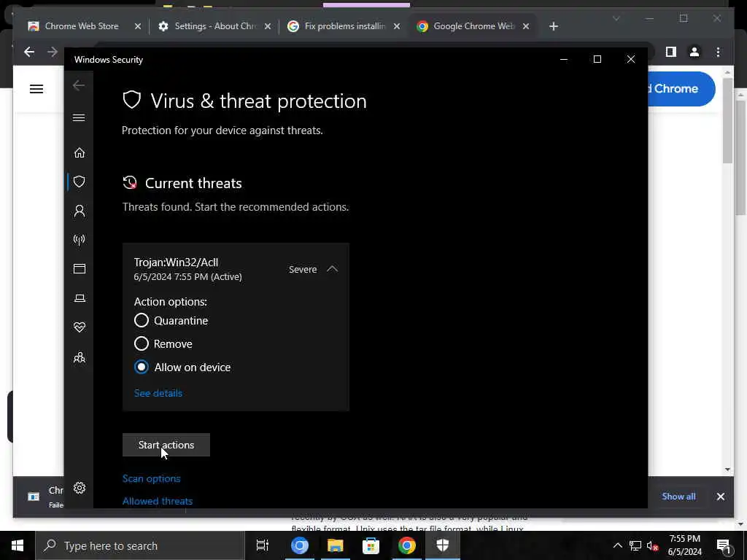
Task: Click Type here to search box
Action: [140, 545]
